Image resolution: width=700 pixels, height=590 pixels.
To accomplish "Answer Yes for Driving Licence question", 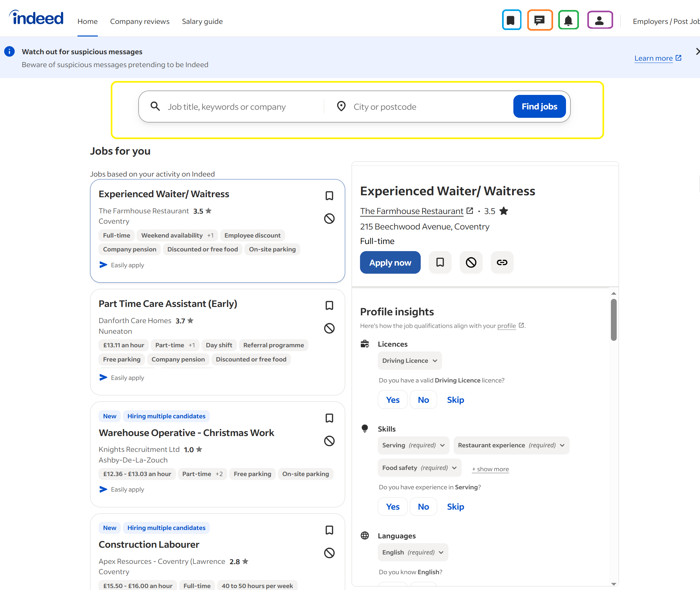I will click(x=393, y=400).
